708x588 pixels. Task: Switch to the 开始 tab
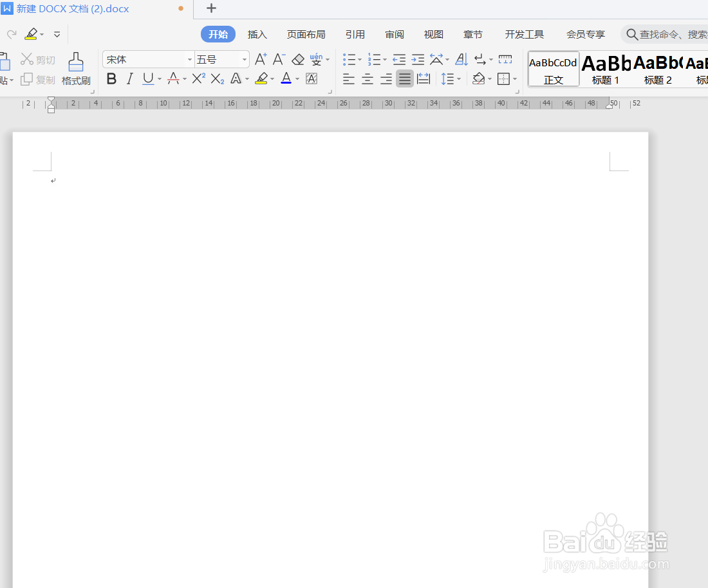pos(218,34)
